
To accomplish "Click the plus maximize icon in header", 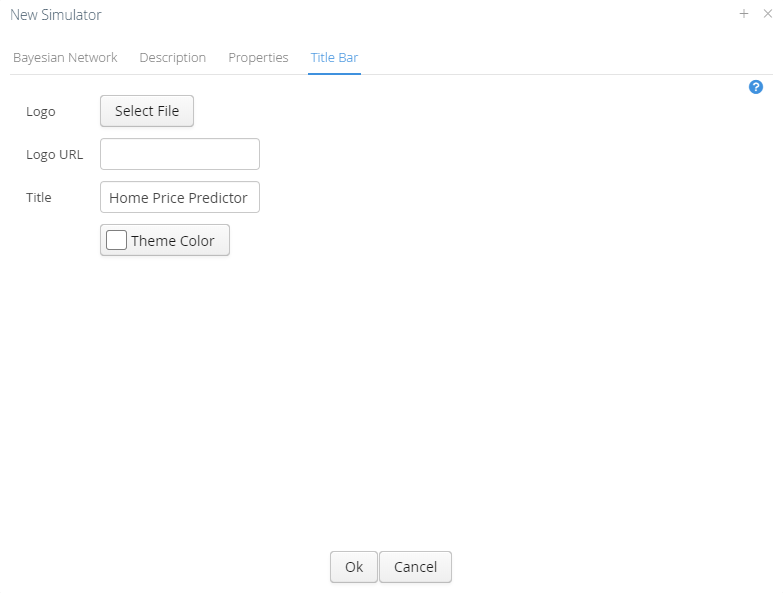I will 744,14.
